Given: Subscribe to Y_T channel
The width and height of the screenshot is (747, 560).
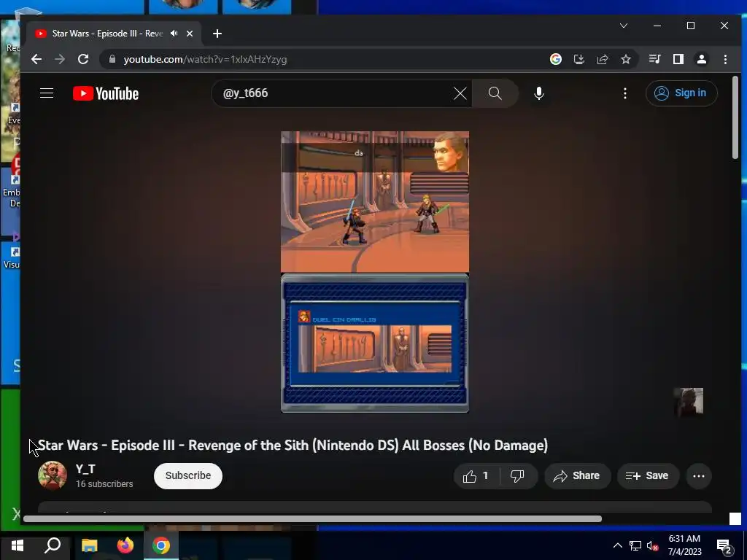Looking at the screenshot, I should coord(188,475).
